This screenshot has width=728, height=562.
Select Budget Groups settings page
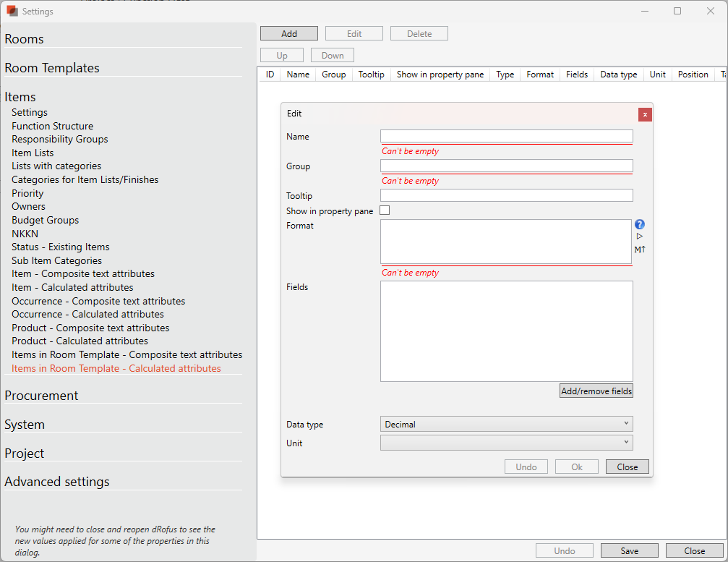45,220
